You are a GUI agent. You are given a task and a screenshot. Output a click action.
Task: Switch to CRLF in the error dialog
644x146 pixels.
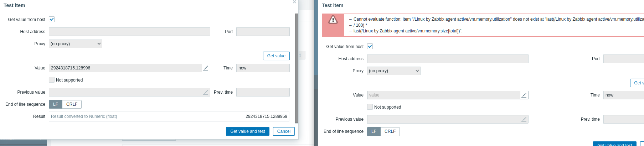coord(390,131)
